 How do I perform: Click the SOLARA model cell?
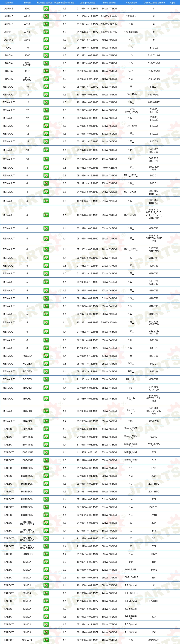pos(27,640)
